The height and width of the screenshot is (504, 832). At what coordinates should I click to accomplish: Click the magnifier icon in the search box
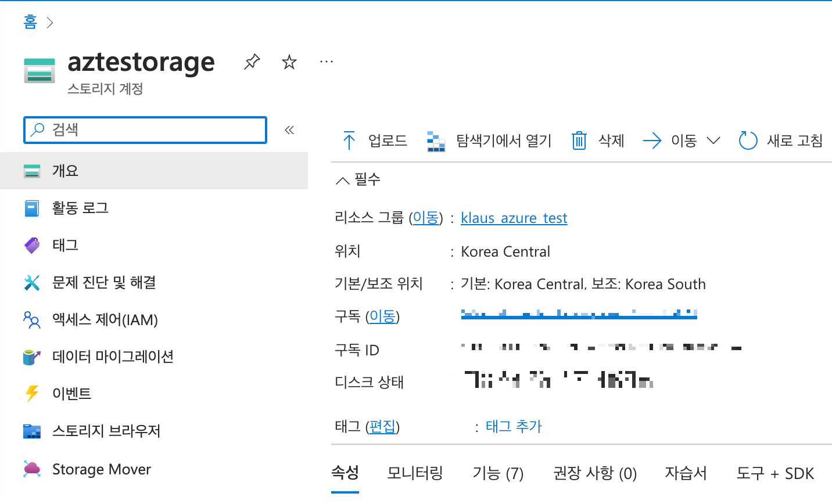coord(38,129)
